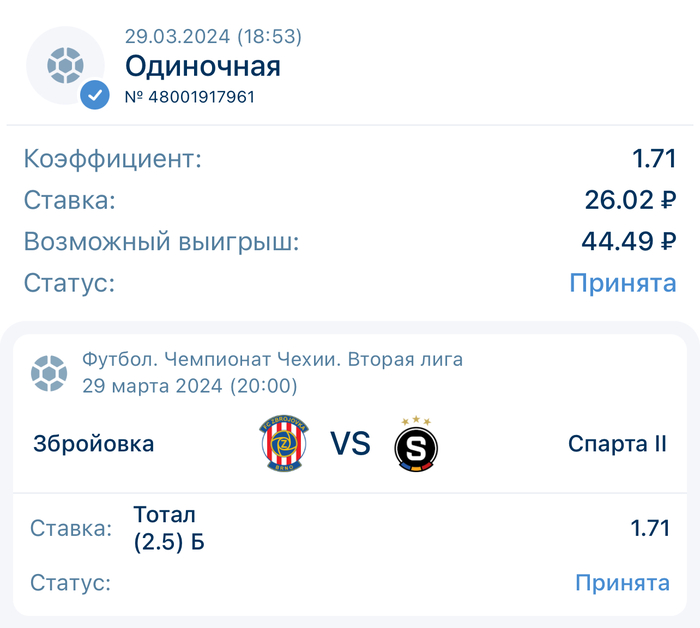Click the top Принята status link
This screenshot has height=628, width=700.
[622, 283]
